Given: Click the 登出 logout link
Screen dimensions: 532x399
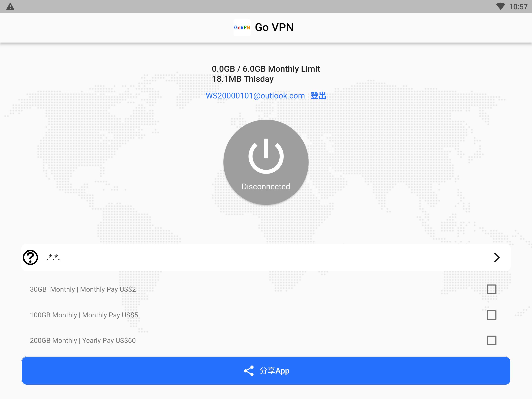Looking at the screenshot, I should 318,96.
